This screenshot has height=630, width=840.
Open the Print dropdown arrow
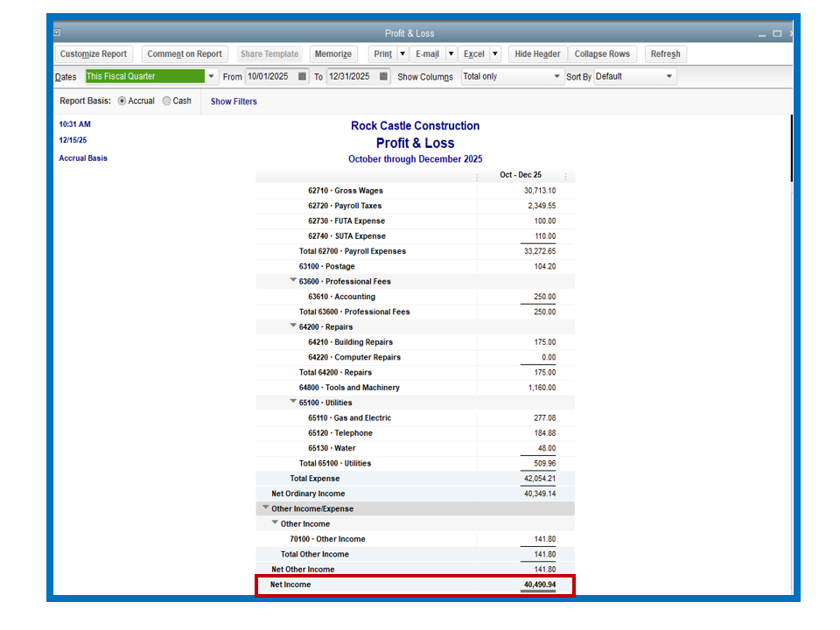pyautogui.click(x=402, y=54)
